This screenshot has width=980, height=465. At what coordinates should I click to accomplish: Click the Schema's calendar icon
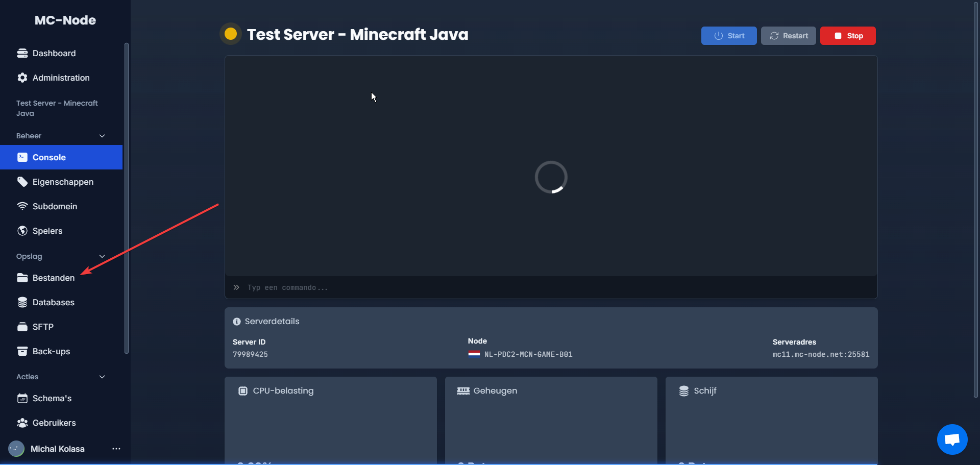[22, 398]
